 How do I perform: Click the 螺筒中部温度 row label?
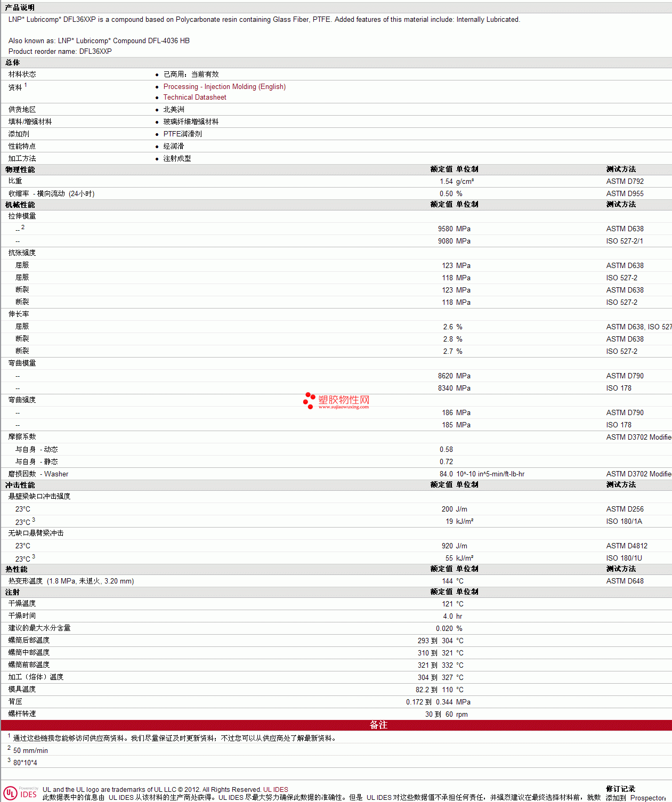tap(29, 653)
